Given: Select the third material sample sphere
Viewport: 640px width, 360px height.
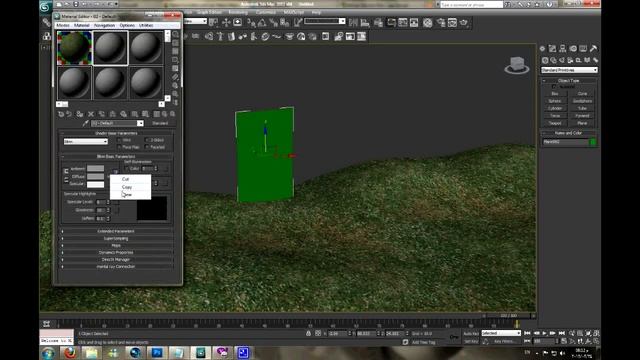Looking at the screenshot, I should pyautogui.click(x=146, y=48).
